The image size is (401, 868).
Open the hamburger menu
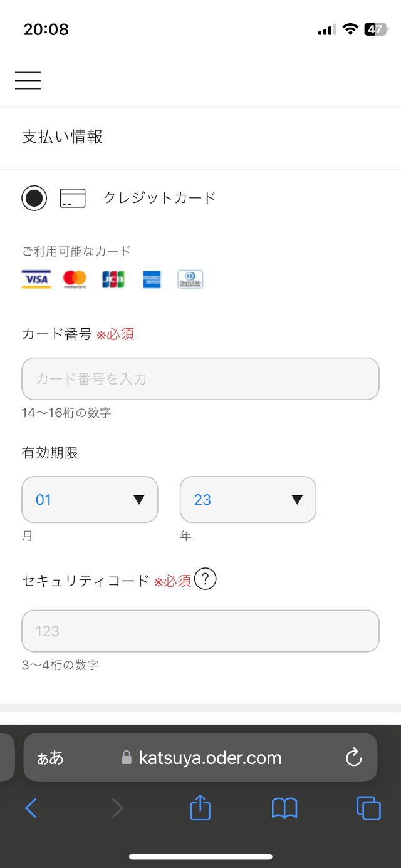[28, 81]
